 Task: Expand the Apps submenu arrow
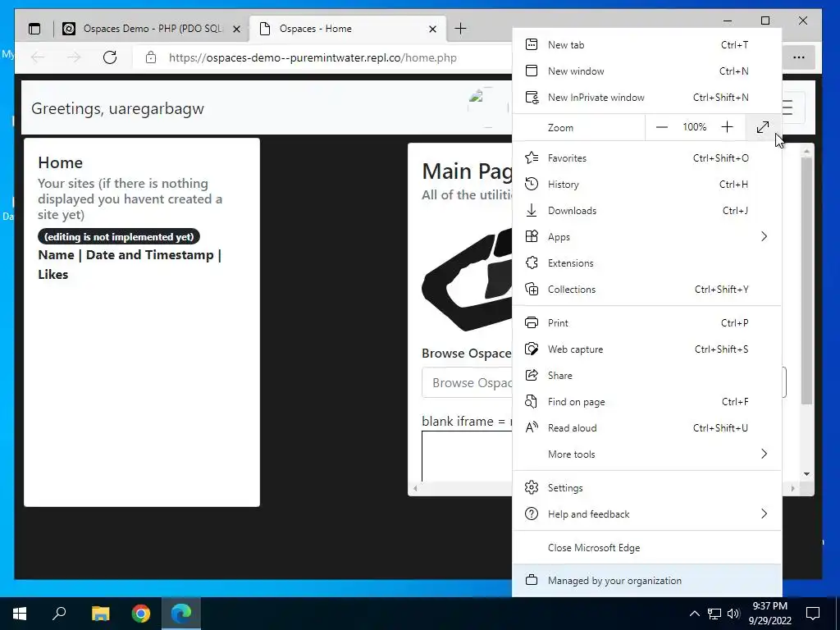click(764, 236)
